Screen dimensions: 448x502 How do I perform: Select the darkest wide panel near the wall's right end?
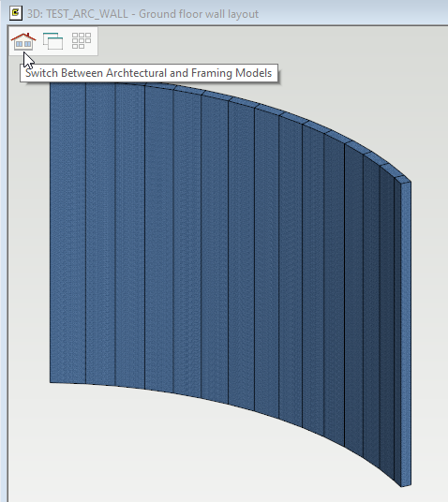(x=353, y=294)
